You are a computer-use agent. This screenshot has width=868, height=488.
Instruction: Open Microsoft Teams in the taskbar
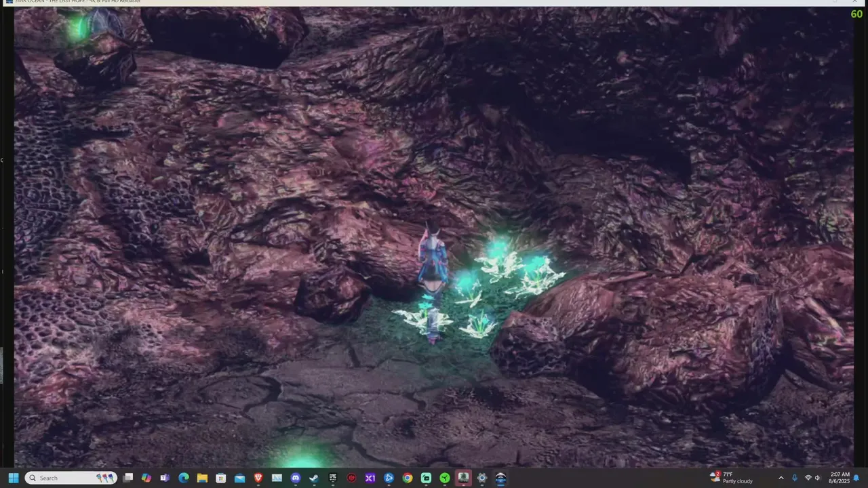click(x=165, y=478)
